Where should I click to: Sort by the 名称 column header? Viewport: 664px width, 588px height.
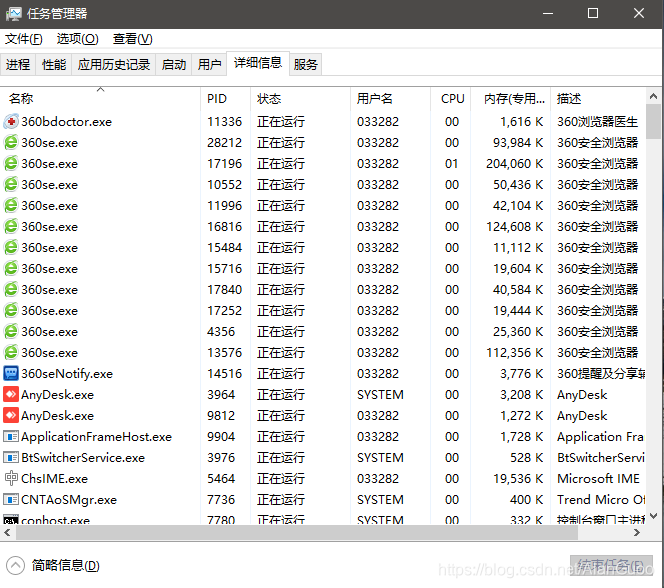tap(100, 99)
